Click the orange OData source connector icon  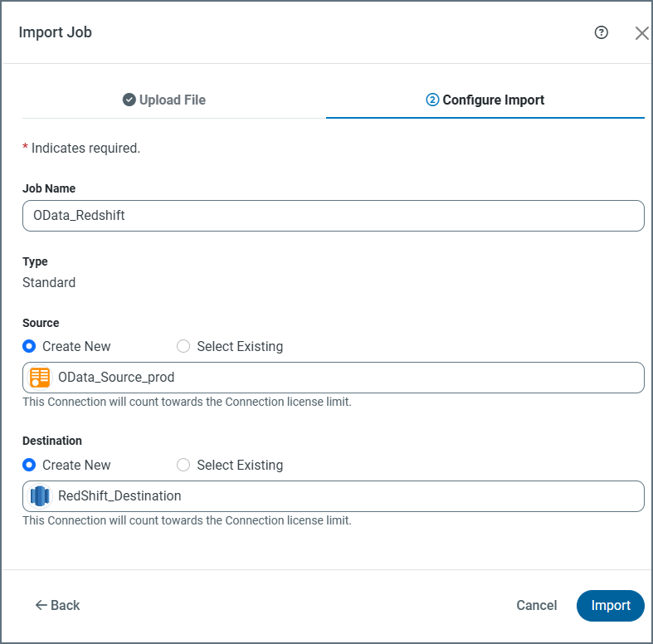click(40, 378)
